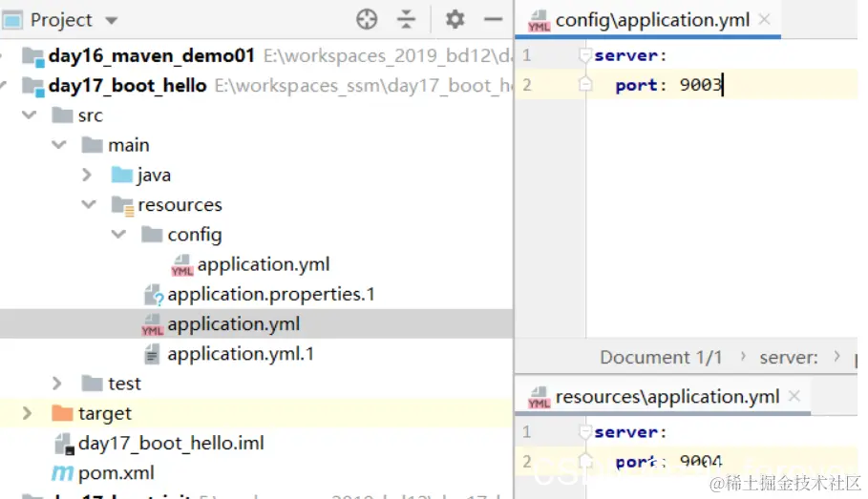Select the target folder label
868x499 pixels.
[x=105, y=414]
